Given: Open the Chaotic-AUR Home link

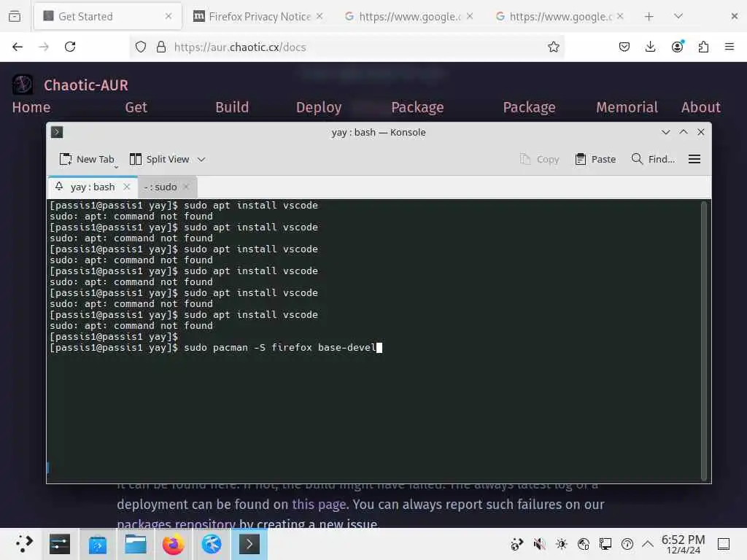Looking at the screenshot, I should [31, 107].
